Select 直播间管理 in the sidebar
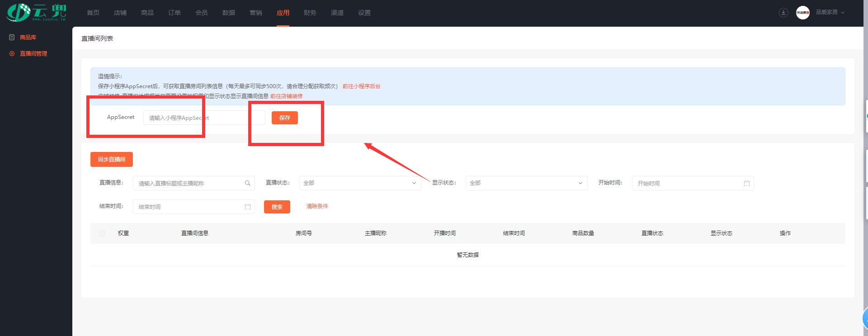The width and height of the screenshot is (868, 336). pos(33,54)
